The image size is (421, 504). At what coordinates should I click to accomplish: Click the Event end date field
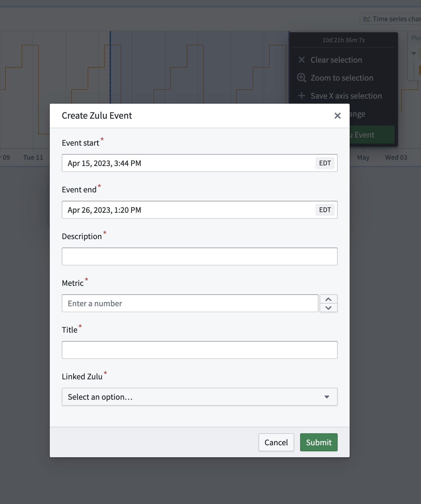coord(199,210)
